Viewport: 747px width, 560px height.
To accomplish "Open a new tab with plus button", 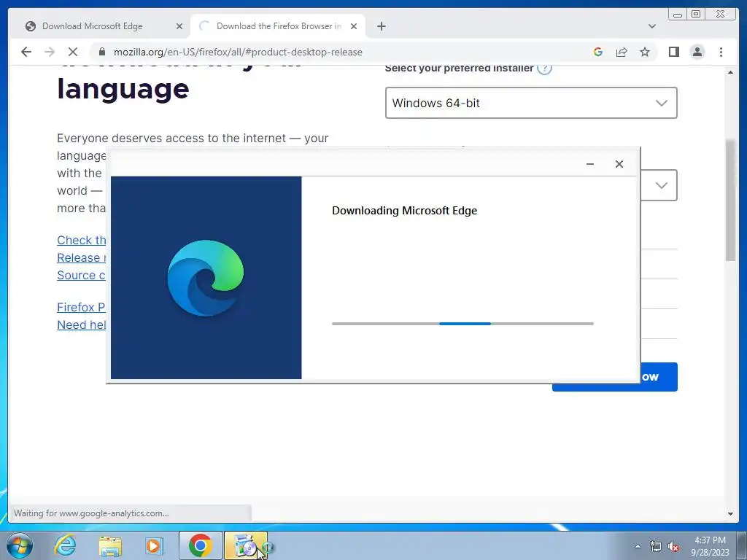I will [381, 26].
